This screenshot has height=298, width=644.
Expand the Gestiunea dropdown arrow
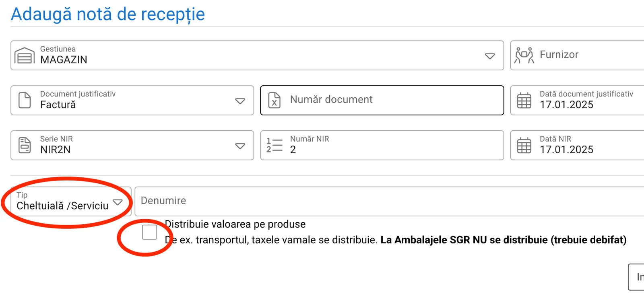click(x=490, y=56)
